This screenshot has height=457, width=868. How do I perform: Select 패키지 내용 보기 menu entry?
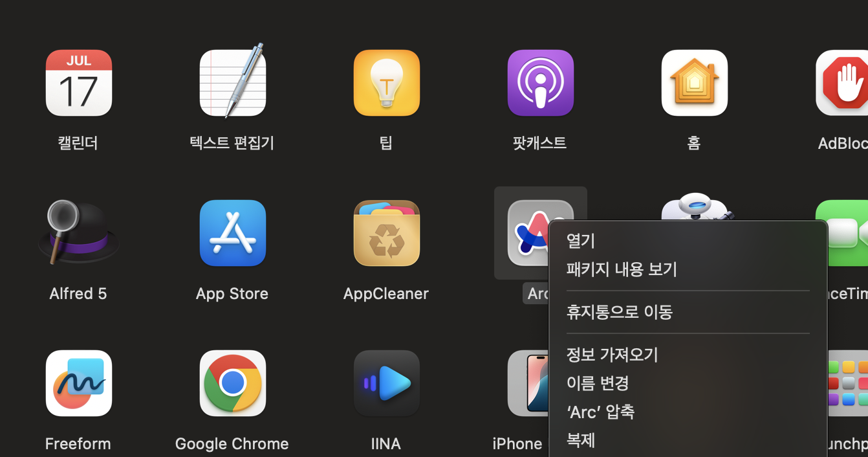[x=688, y=269]
